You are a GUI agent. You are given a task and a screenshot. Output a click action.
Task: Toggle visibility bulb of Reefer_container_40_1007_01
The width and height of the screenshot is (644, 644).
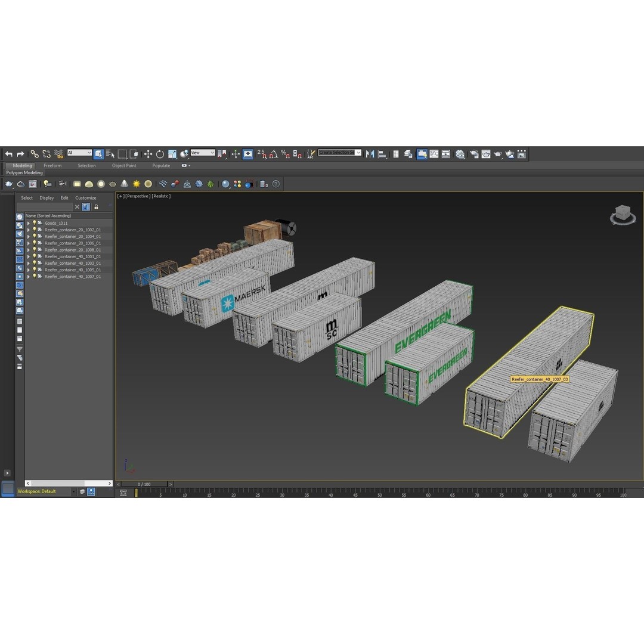(35, 277)
